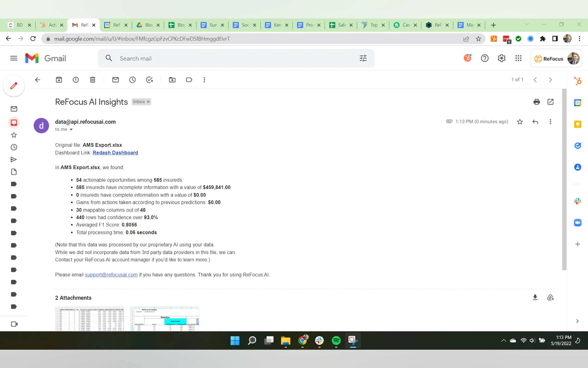This screenshot has height=368, width=588.
Task: Bookmark this page with the star icon
Action: click(478, 39)
